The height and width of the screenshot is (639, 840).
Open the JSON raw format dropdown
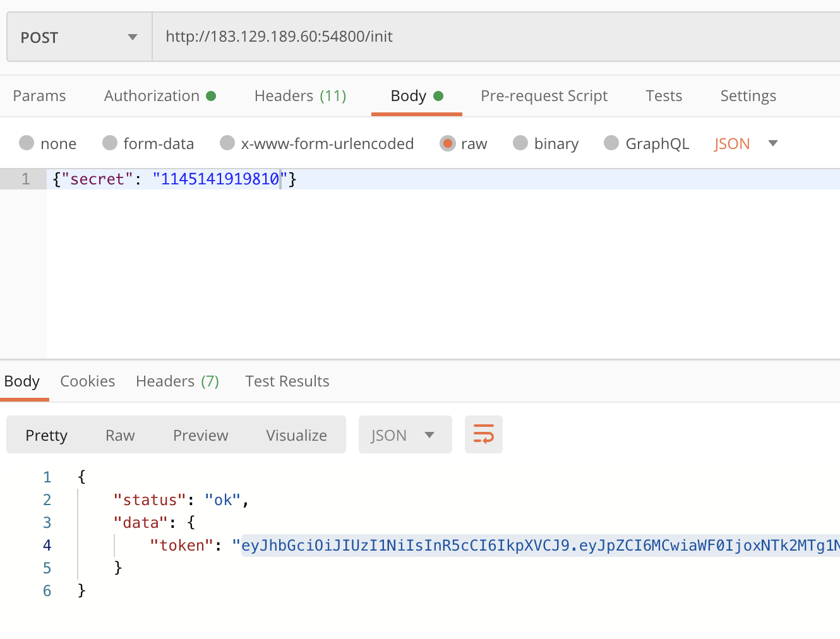(x=746, y=144)
